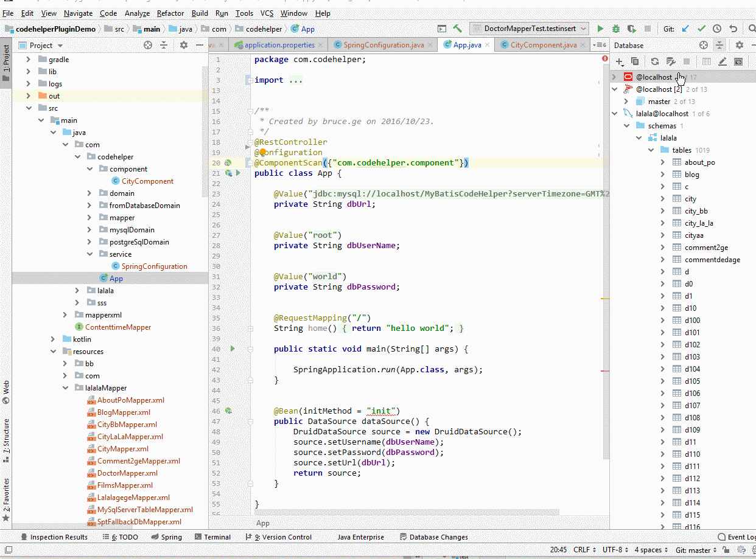Toggle the 2: Favorites tool window

[6, 494]
